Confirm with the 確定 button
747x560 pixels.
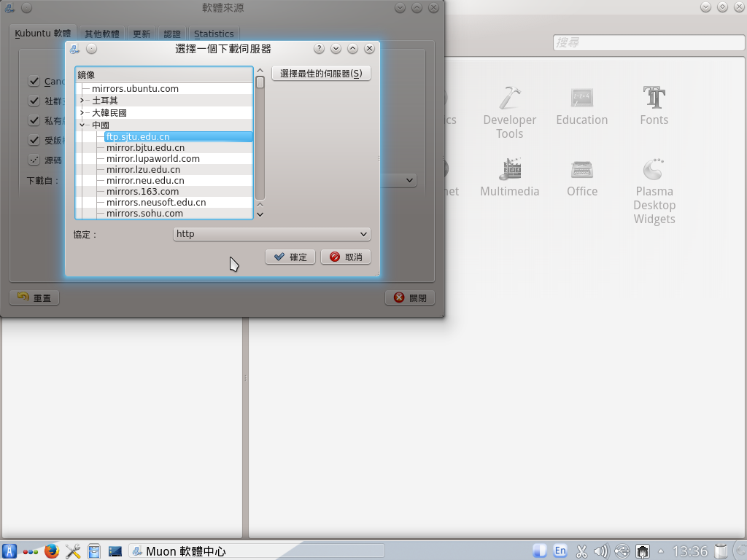290,257
